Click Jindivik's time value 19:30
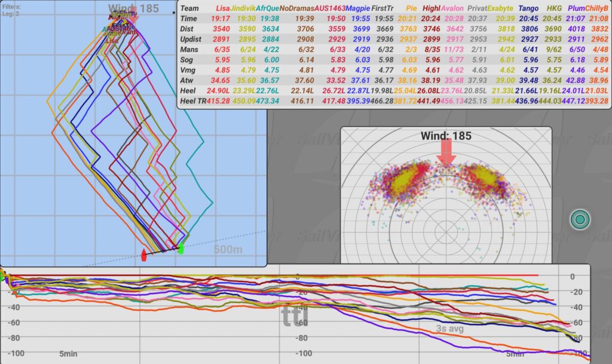This screenshot has height=364, width=612. point(246,19)
